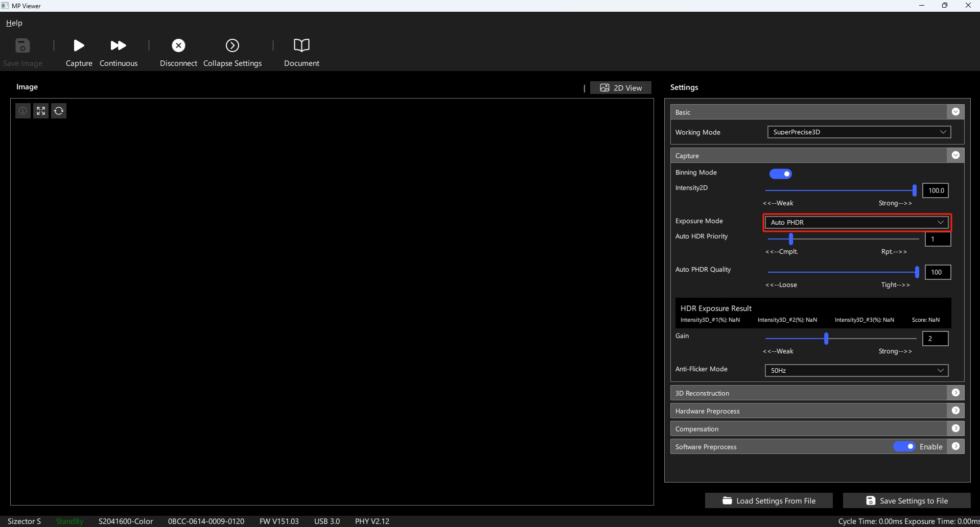Click Intensity3D_#2(%): NaN text
The width and height of the screenshot is (980, 527).
(x=787, y=320)
